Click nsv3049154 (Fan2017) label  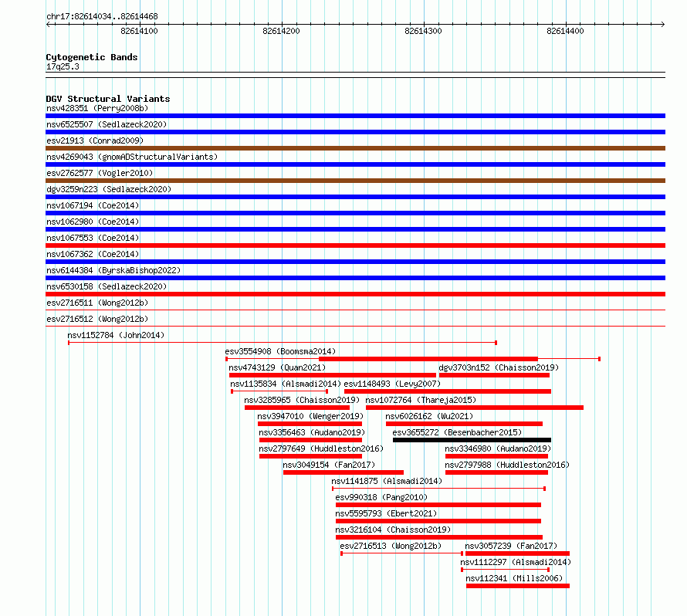pyautogui.click(x=329, y=465)
